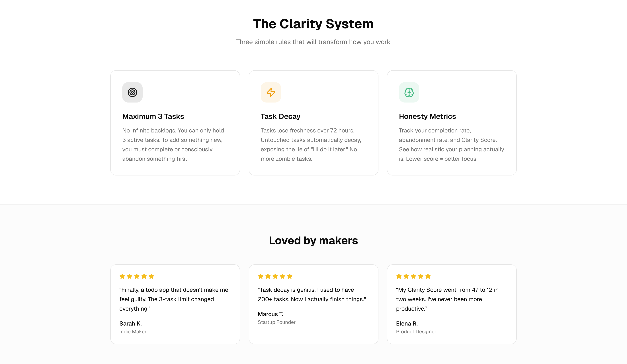Viewport: 627px width, 364px height.
Task: Click the Honesty Metrics card
Action: pyautogui.click(x=452, y=122)
